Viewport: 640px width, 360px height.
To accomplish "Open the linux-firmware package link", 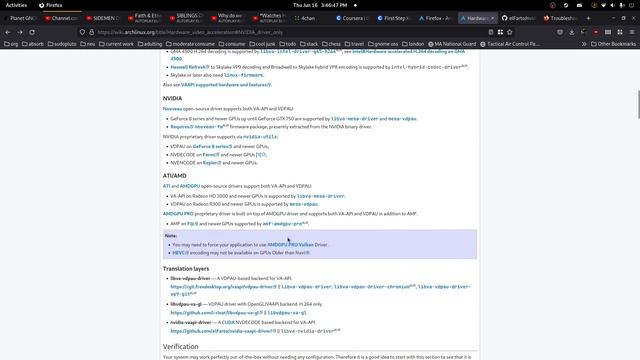I will point(244,75).
